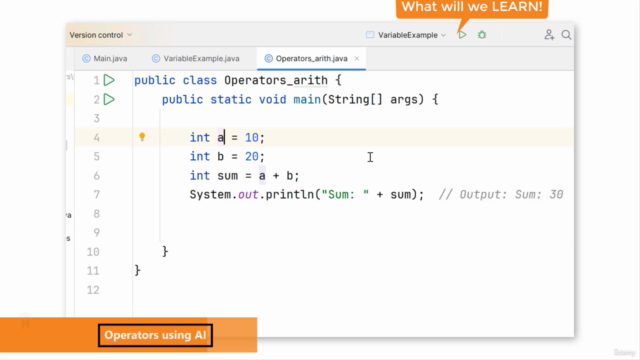Run main method from line 2 gutter arrow
Viewport: 640px width, 360px height.
click(109, 99)
